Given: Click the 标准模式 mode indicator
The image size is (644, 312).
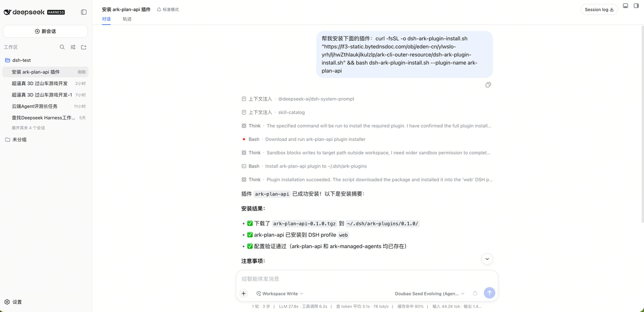Looking at the screenshot, I should coord(168,10).
